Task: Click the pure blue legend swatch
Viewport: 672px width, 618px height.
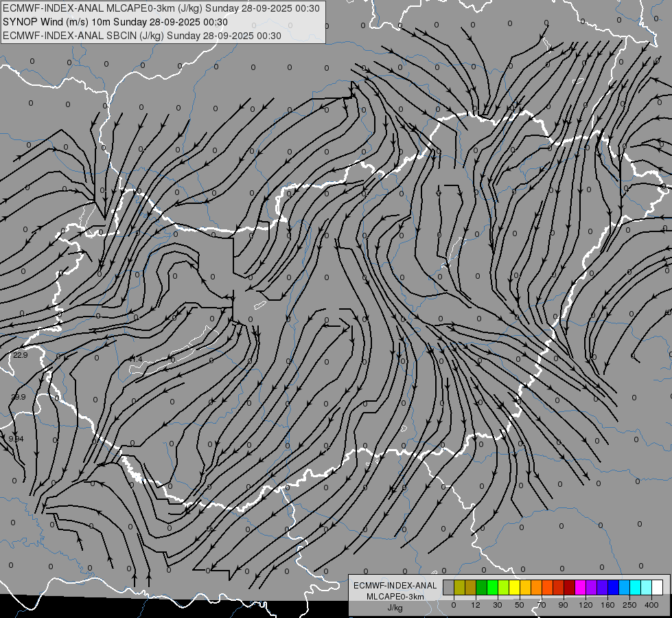Action: click(613, 587)
